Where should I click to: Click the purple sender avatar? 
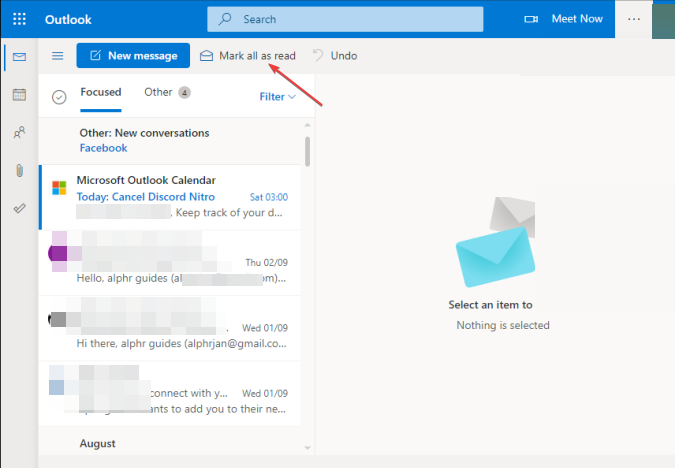(x=58, y=254)
